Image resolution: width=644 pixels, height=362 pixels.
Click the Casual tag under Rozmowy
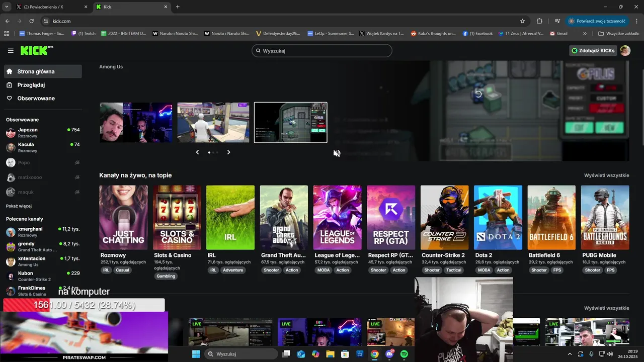pyautogui.click(x=122, y=270)
